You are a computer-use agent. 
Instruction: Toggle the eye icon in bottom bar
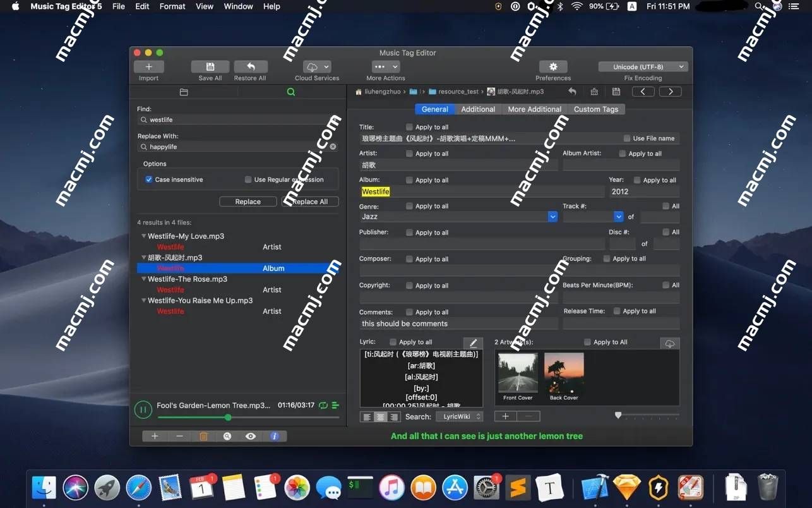point(251,436)
